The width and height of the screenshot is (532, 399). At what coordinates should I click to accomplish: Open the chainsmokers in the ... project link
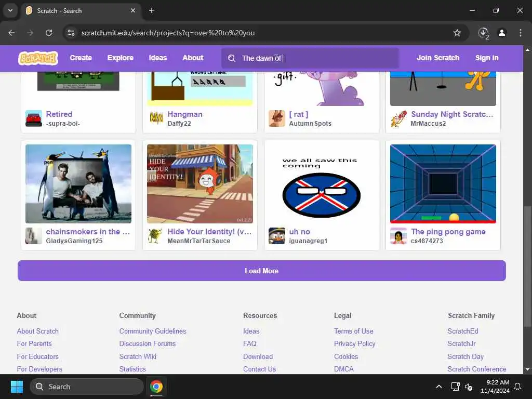pos(88,232)
